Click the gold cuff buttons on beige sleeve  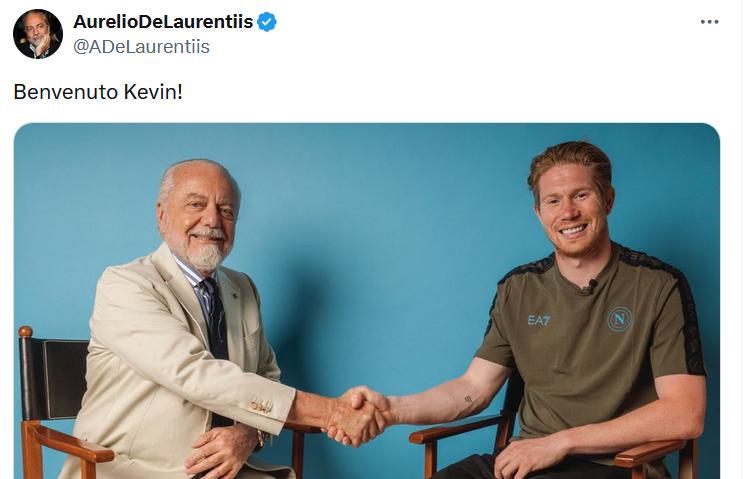(x=261, y=406)
